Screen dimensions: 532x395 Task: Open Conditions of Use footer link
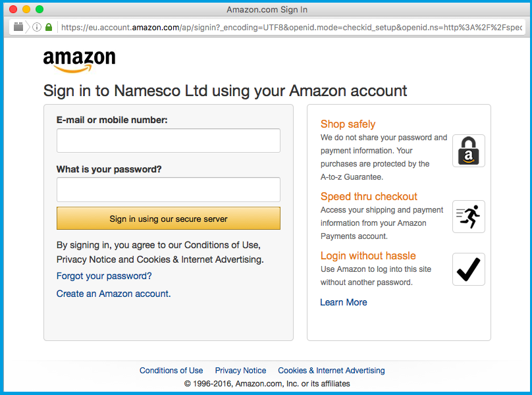tap(171, 371)
